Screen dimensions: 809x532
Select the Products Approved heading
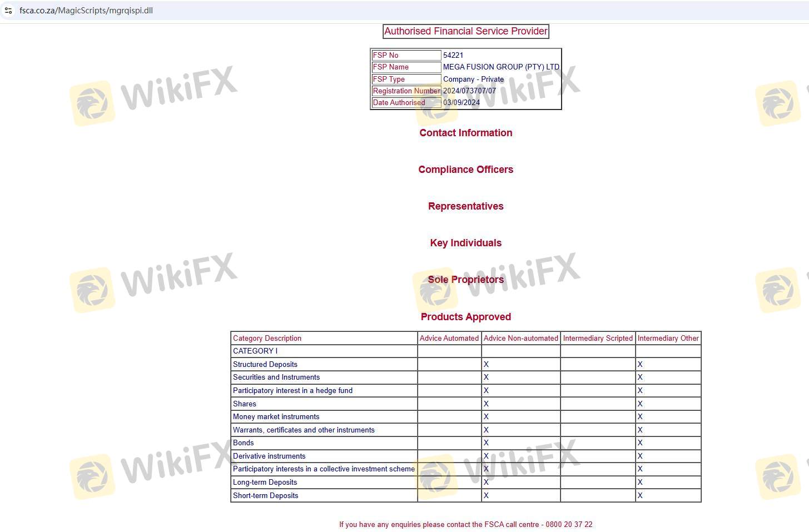pos(465,317)
